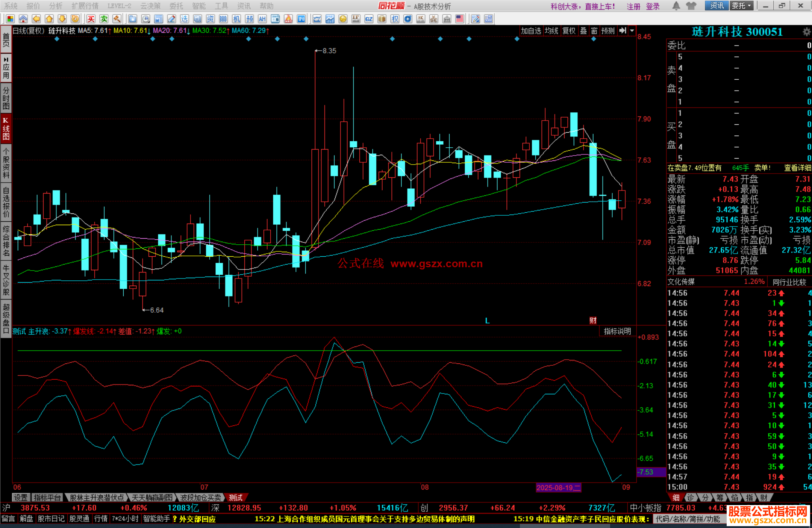Screen dimensions: 812x528
Task: Click the US flag market icon
Action: click(x=460, y=19)
